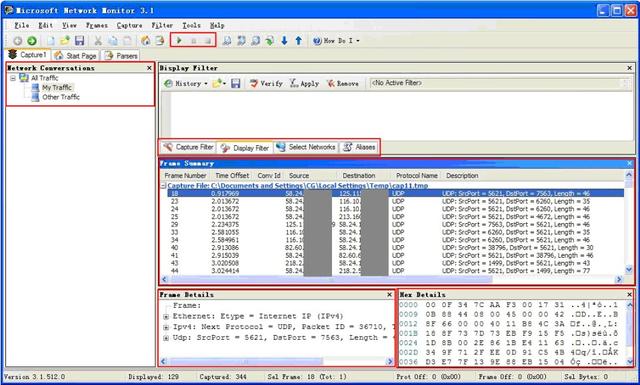Click the blue up arrow toolbar icon
This screenshot has width=640, height=385.
point(298,40)
